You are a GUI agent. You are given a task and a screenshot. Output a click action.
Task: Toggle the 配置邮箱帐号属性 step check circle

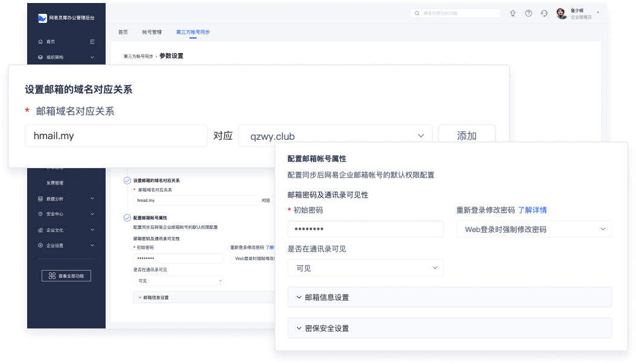pos(127,218)
